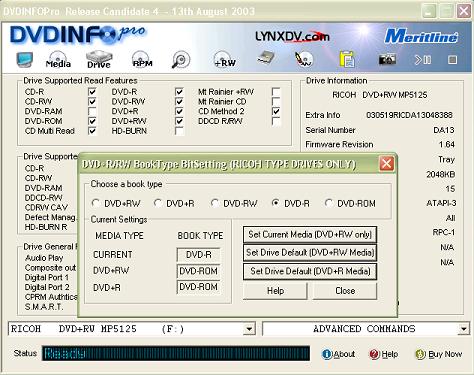Click the DVD+R book type field
The image size is (474, 375).
point(198,287)
